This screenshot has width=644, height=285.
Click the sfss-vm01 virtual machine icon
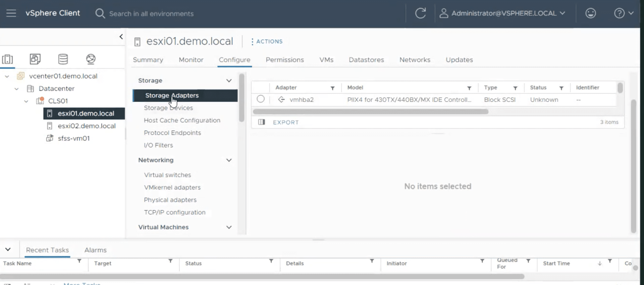(50, 138)
